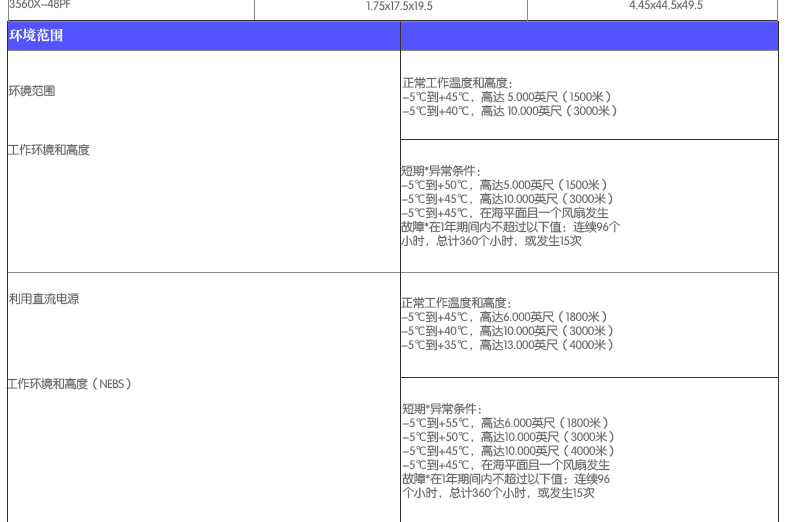
Task: Click the 4.45x44.5x49.5 dimensions cell
Action: pos(665,6)
